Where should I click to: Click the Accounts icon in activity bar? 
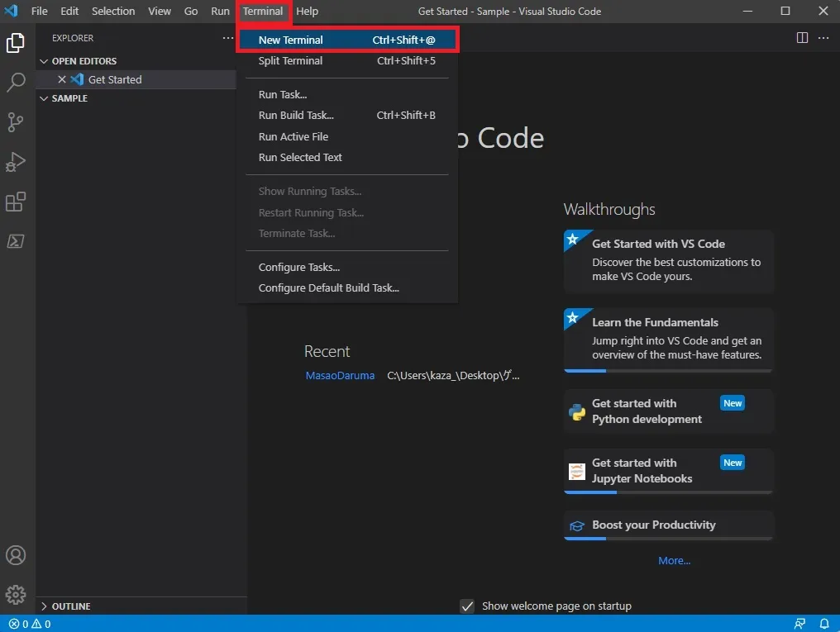16,555
